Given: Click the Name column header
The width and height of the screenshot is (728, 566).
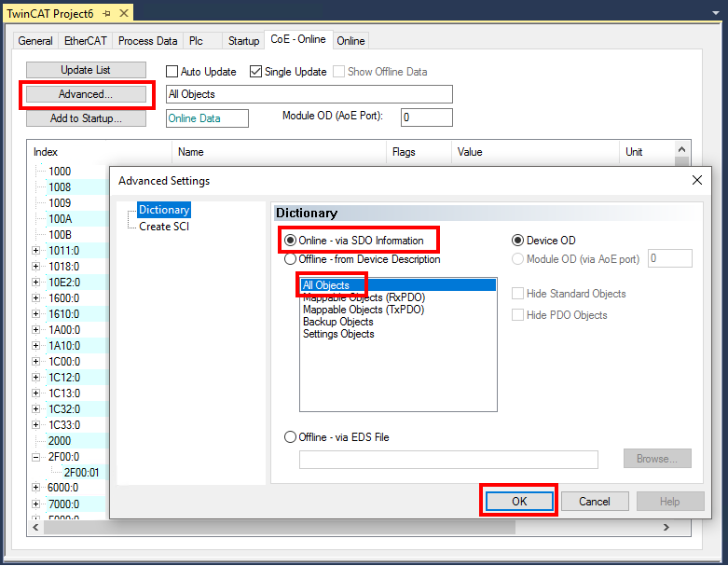Looking at the screenshot, I should (279, 152).
